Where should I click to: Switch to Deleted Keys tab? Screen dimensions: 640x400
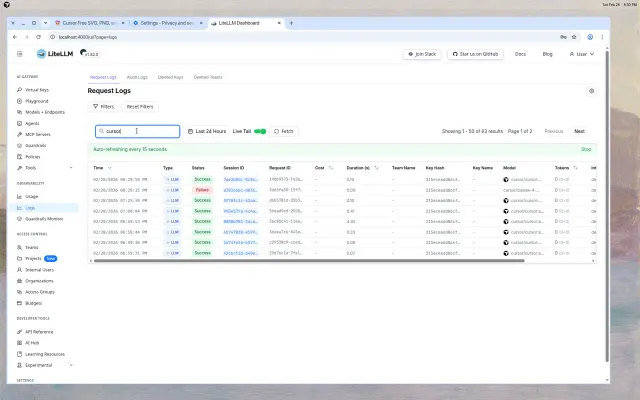click(x=170, y=77)
